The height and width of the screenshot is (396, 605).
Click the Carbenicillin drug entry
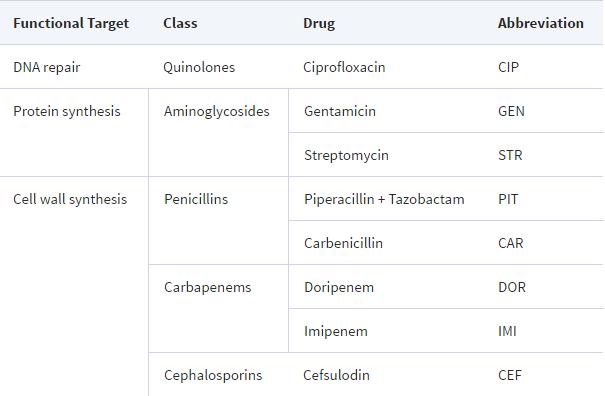pyautogui.click(x=343, y=243)
